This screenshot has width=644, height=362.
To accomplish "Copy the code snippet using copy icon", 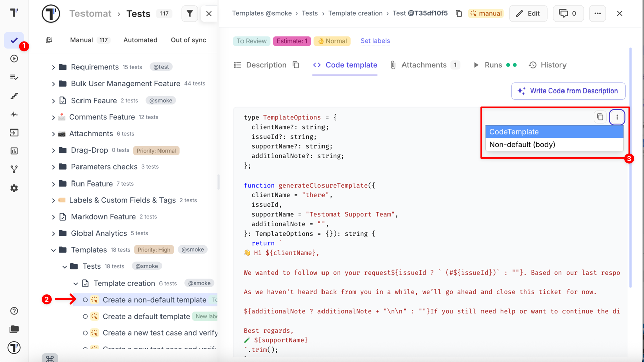I will point(600,116).
